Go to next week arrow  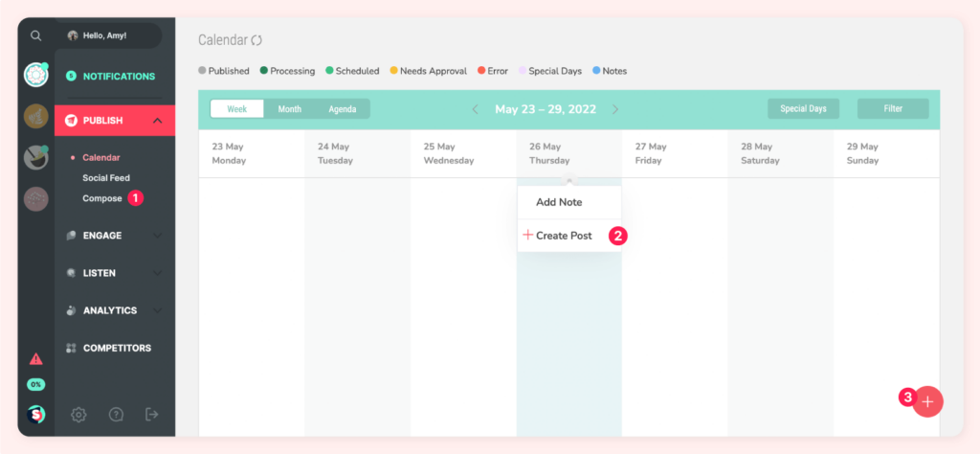coord(615,109)
